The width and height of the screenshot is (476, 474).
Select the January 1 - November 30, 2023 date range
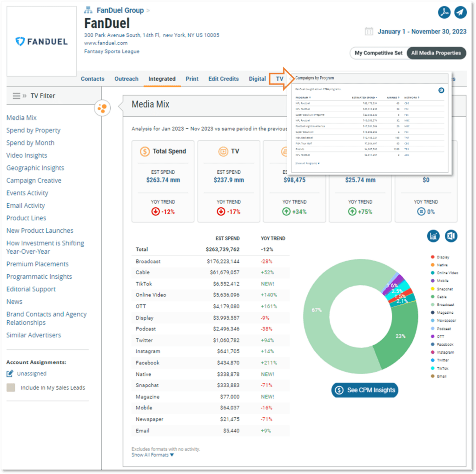tap(422, 32)
